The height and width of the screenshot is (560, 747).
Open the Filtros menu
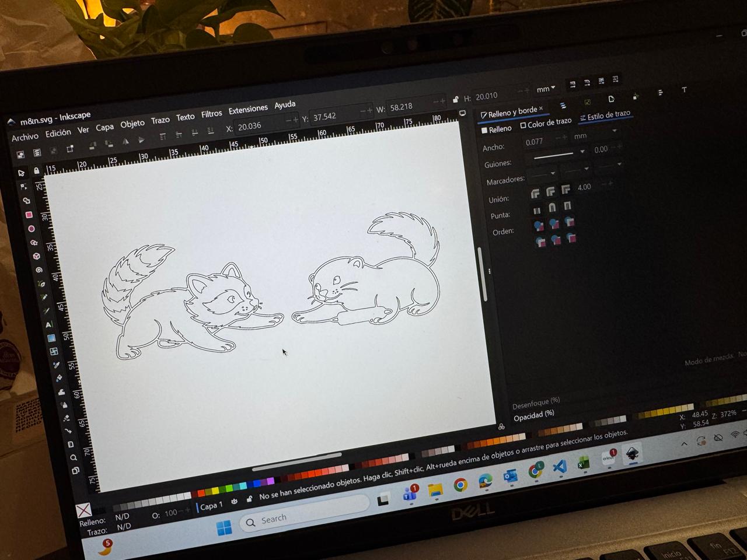pyautogui.click(x=211, y=114)
